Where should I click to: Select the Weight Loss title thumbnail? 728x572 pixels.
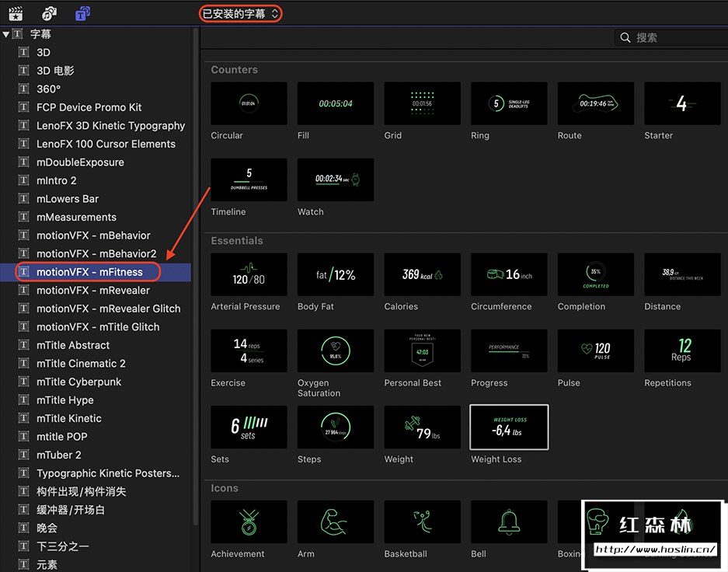pyautogui.click(x=509, y=427)
